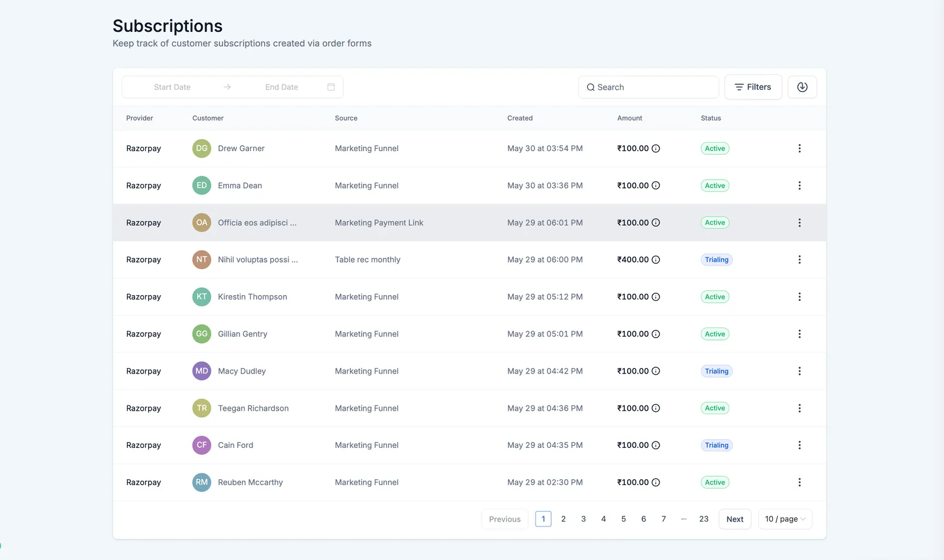Click info icon beside ₹400.00 amount
The height and width of the screenshot is (560, 944).
(x=655, y=260)
